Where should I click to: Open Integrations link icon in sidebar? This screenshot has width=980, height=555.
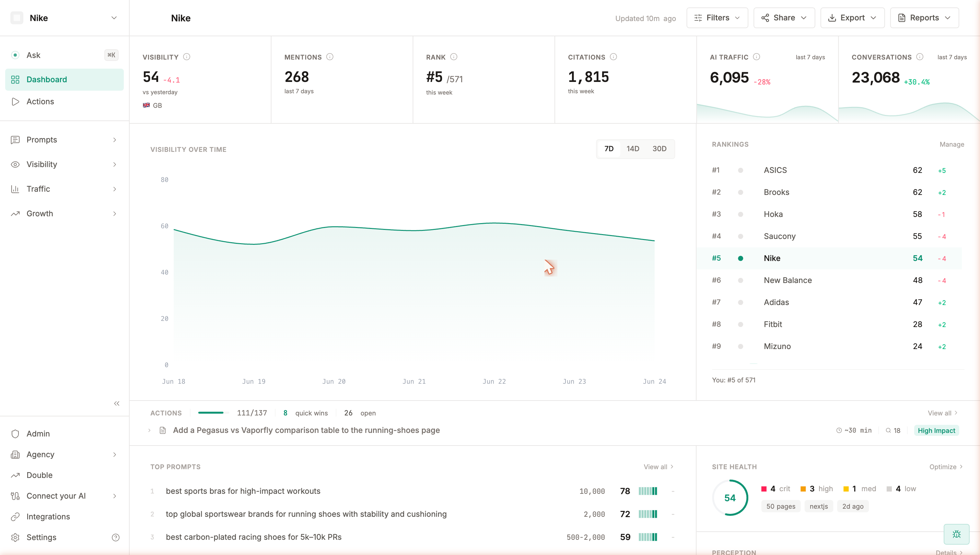pyautogui.click(x=15, y=516)
